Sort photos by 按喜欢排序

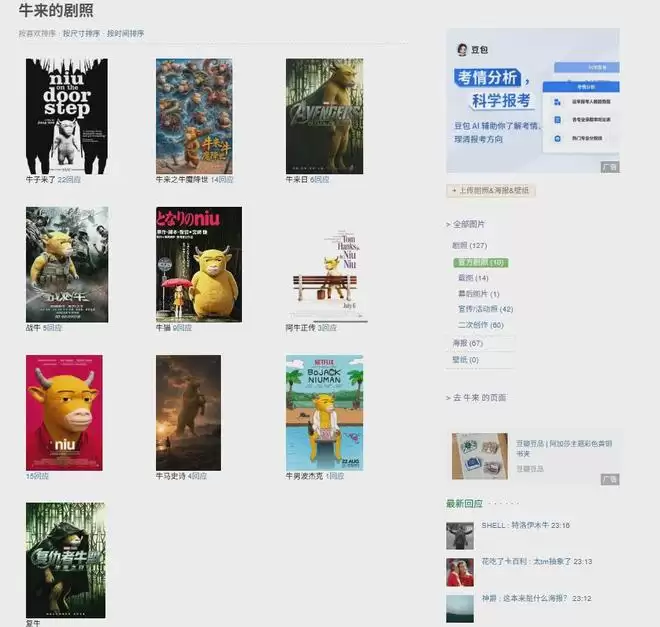pyautogui.click(x=37, y=33)
